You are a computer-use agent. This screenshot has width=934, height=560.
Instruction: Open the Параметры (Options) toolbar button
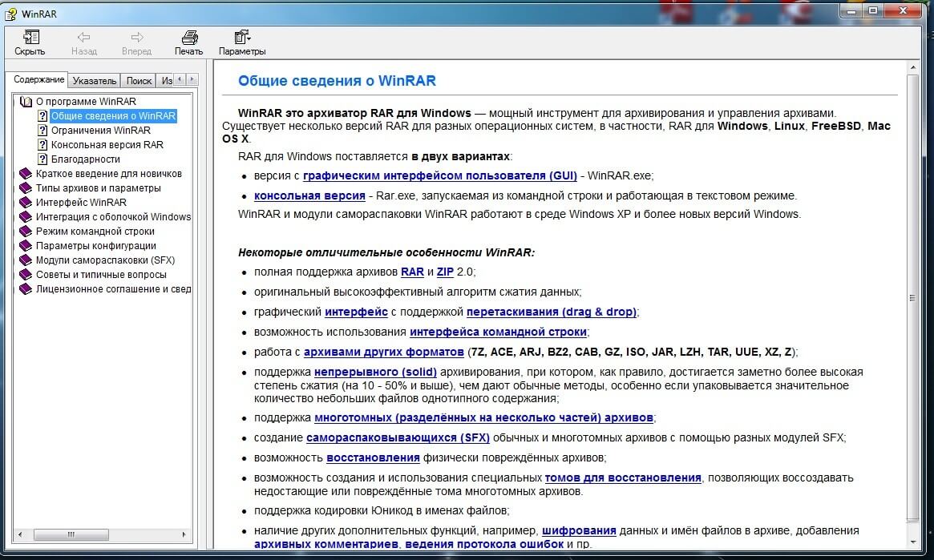pos(241,38)
